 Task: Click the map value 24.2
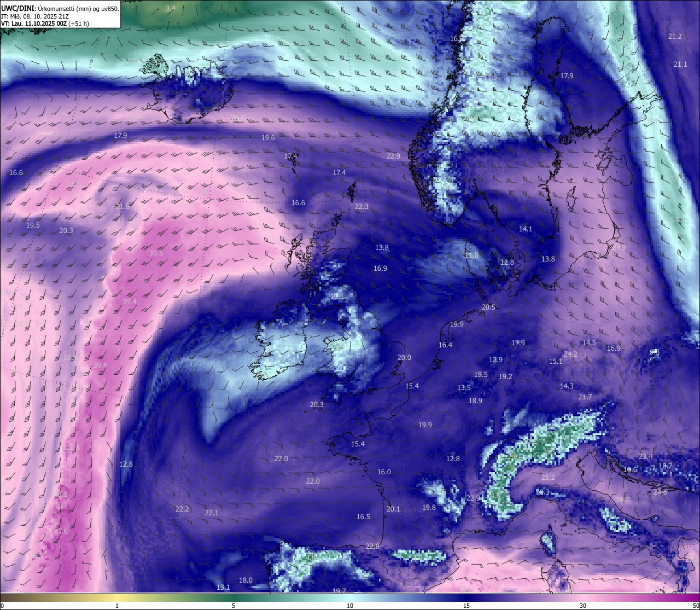tap(570, 354)
